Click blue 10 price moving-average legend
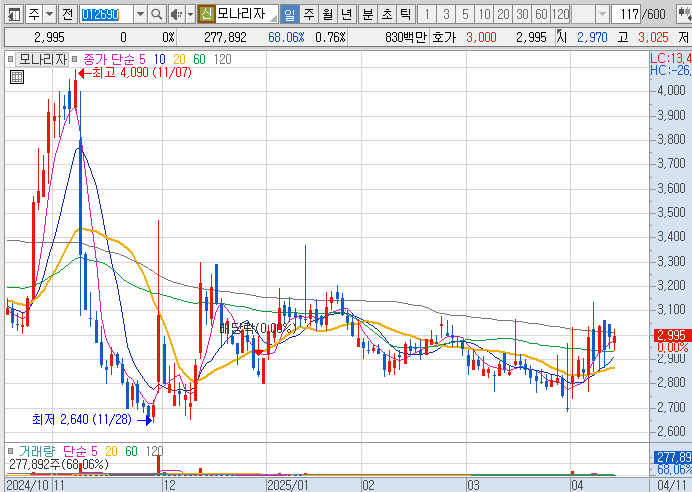This screenshot has height=492, width=692. tap(159, 59)
